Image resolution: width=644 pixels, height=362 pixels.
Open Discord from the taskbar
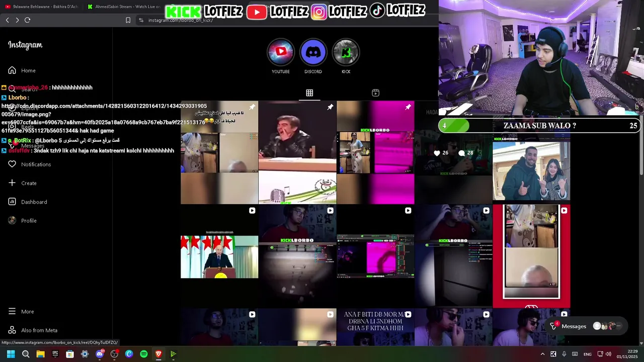point(100,354)
